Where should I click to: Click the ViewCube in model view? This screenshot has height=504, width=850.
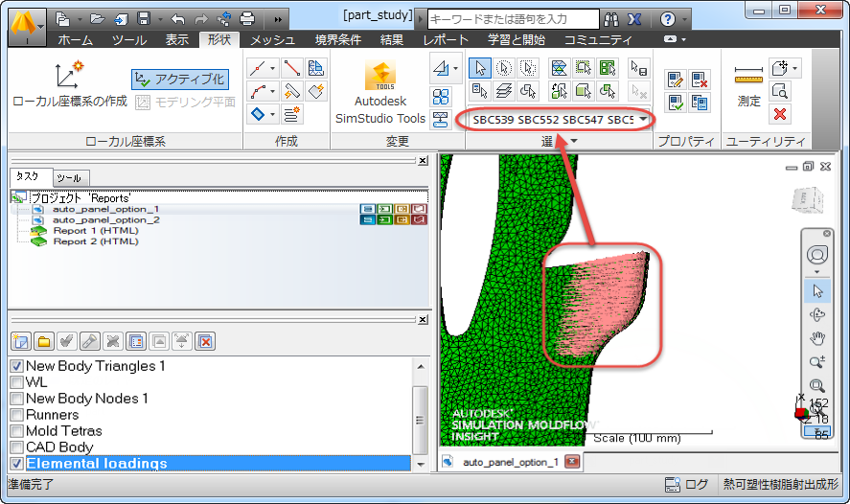[x=808, y=199]
